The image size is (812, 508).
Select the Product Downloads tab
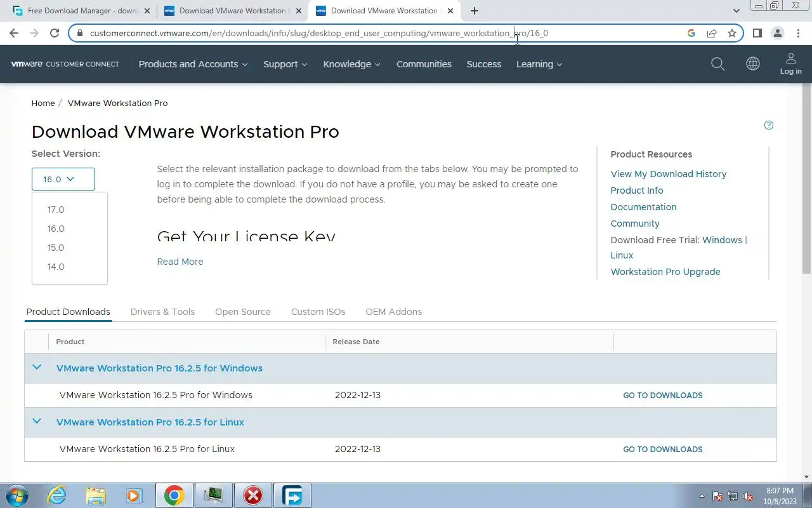tap(69, 312)
